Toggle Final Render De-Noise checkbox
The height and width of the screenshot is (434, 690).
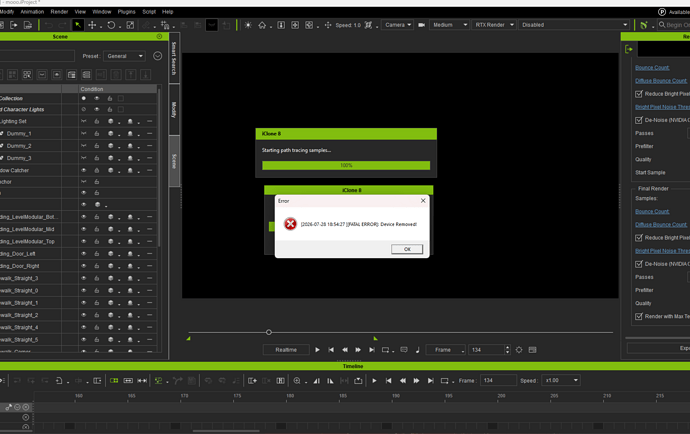click(639, 264)
